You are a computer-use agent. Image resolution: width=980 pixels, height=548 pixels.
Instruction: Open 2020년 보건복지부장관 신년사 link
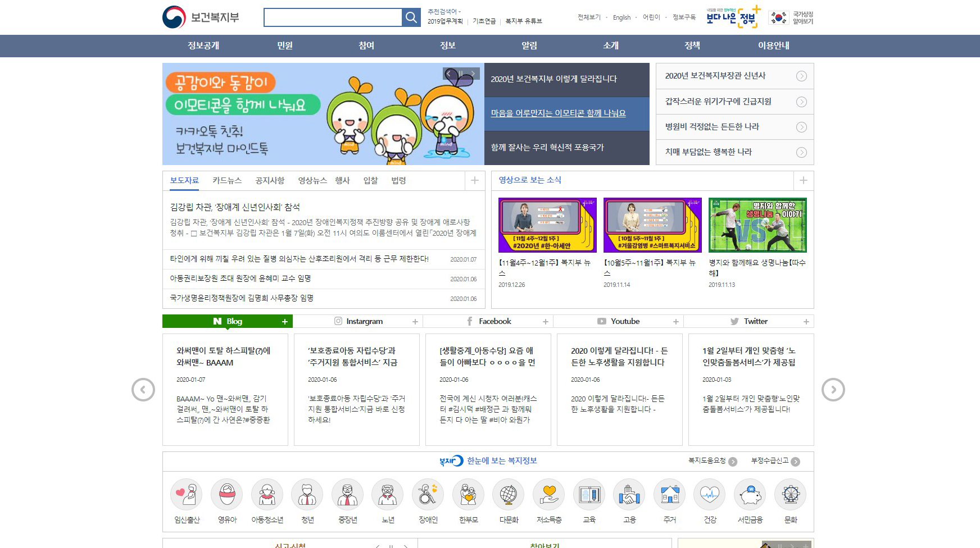pyautogui.click(x=734, y=76)
